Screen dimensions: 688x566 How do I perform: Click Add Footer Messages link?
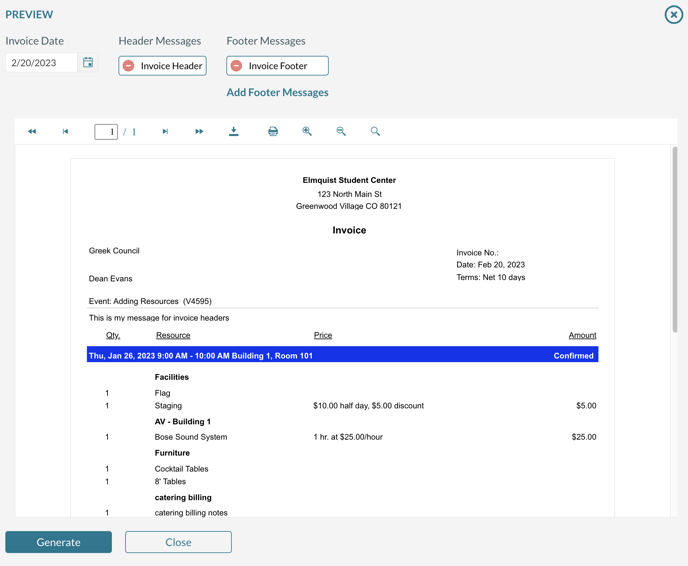click(277, 93)
